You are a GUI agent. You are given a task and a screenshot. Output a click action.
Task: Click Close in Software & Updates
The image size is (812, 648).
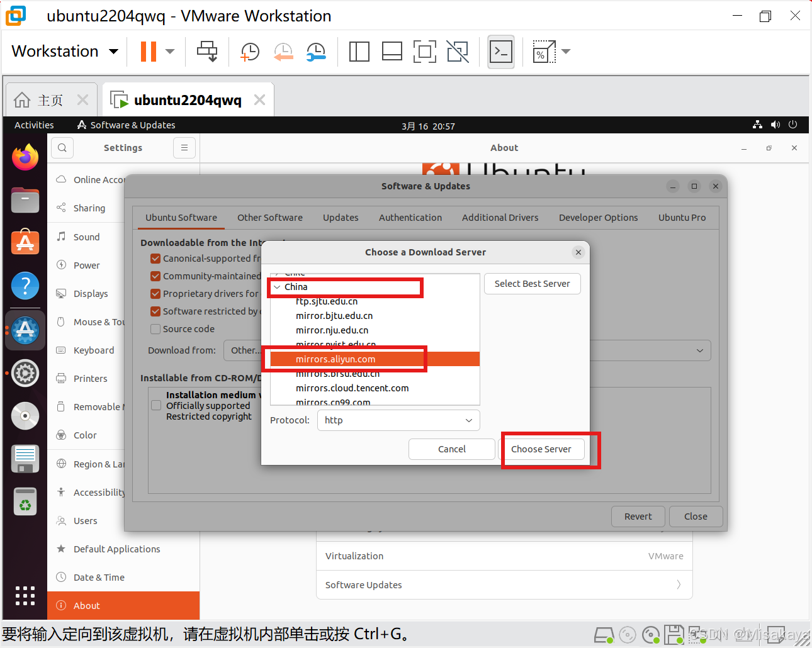[x=696, y=517]
